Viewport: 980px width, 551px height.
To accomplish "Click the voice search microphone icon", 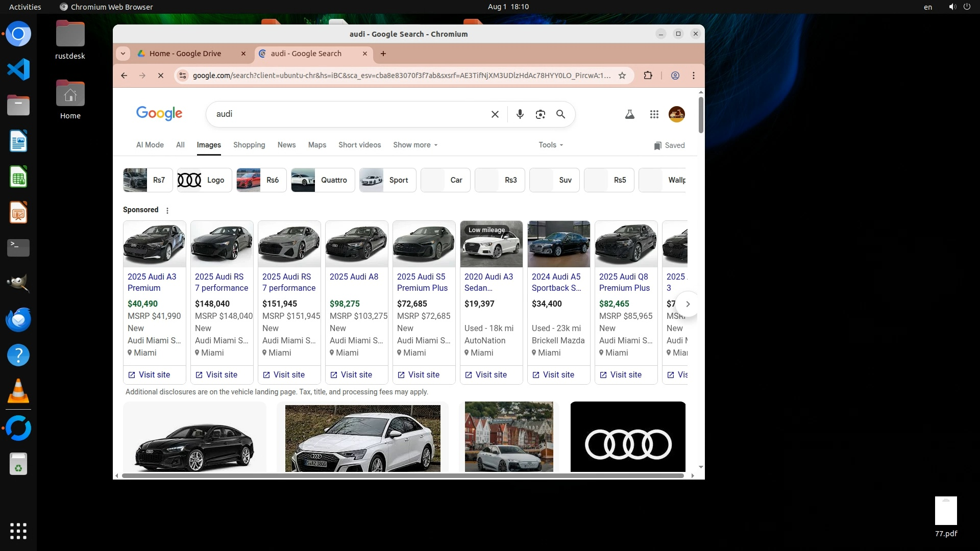I will click(x=520, y=114).
